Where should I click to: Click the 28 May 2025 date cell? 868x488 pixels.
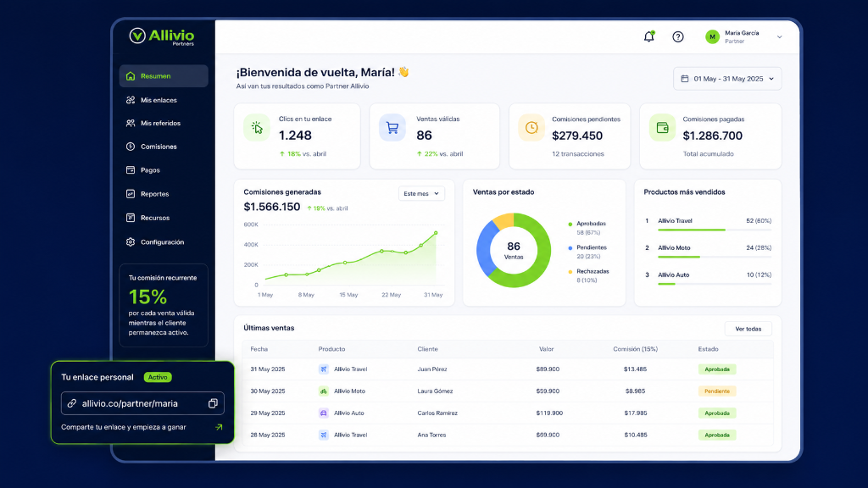pyautogui.click(x=267, y=435)
